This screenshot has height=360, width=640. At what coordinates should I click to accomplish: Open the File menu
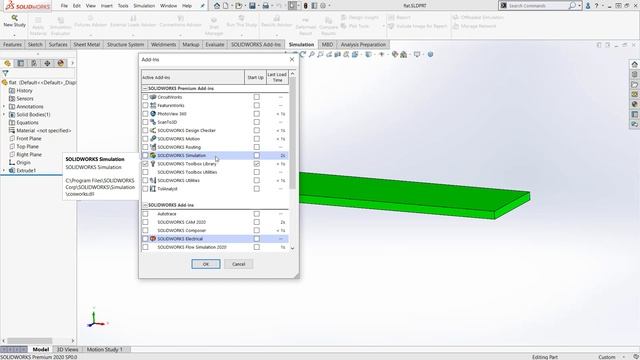click(64, 6)
